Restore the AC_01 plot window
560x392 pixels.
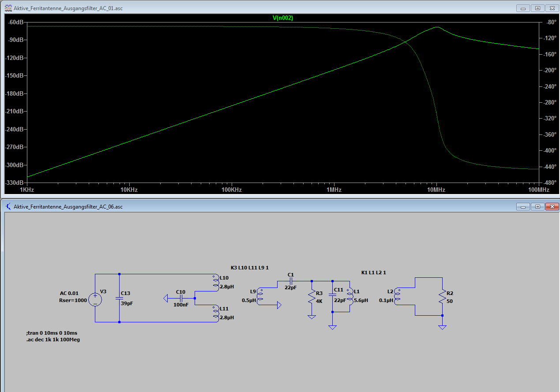click(537, 8)
